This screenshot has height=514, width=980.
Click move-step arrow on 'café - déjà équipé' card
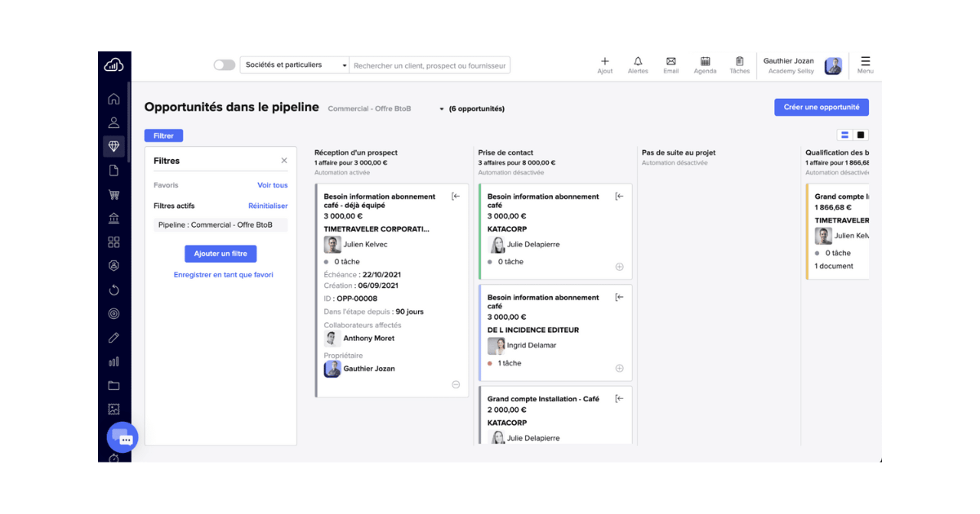(456, 196)
